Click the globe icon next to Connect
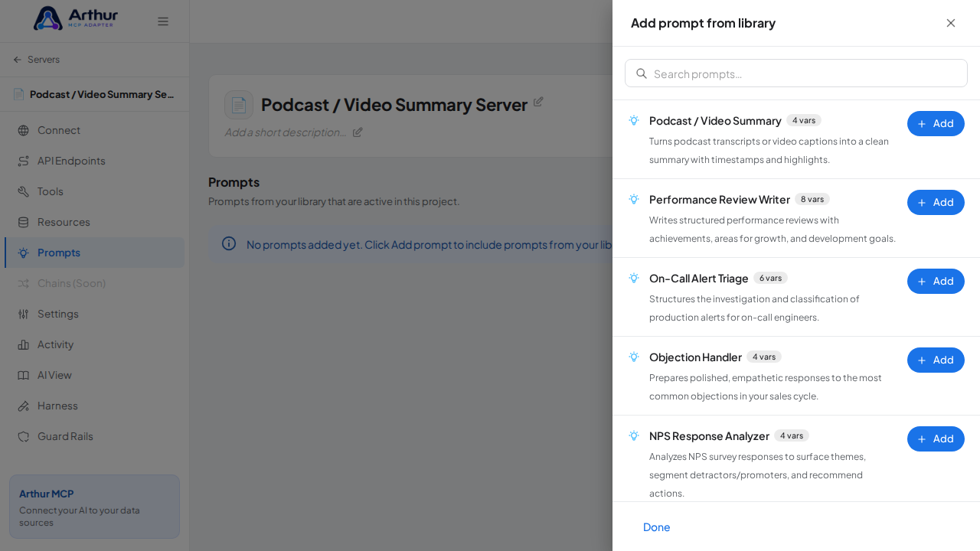The height and width of the screenshot is (551, 980). point(23,130)
